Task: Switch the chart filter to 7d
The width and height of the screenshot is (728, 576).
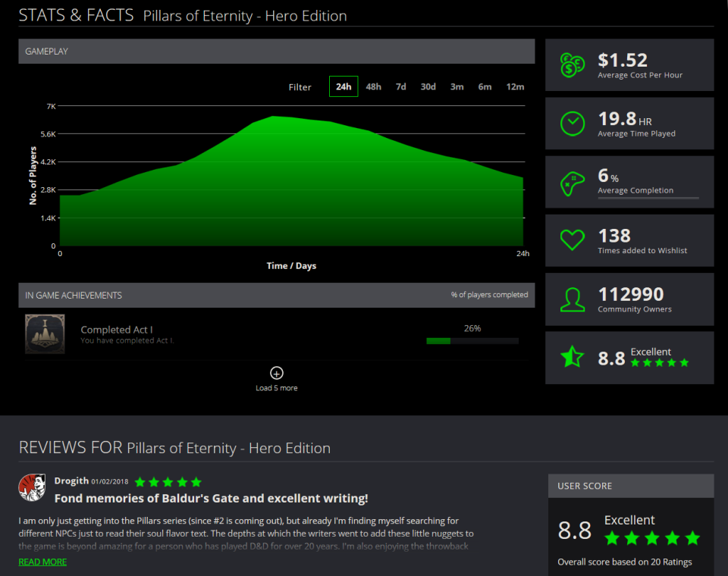Action: tap(400, 86)
